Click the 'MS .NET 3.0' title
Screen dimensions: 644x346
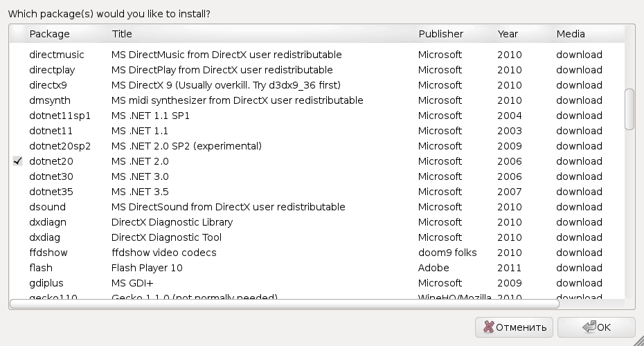coord(140,176)
